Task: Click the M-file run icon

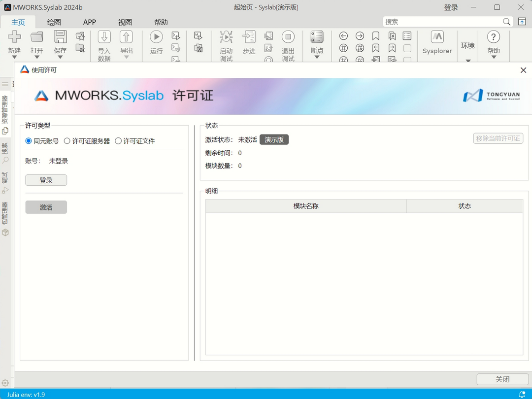Action: (198, 35)
